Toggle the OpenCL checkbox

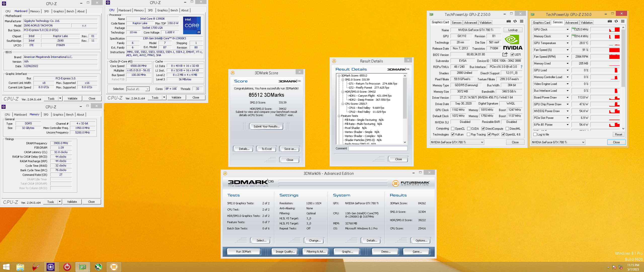coord(453,128)
